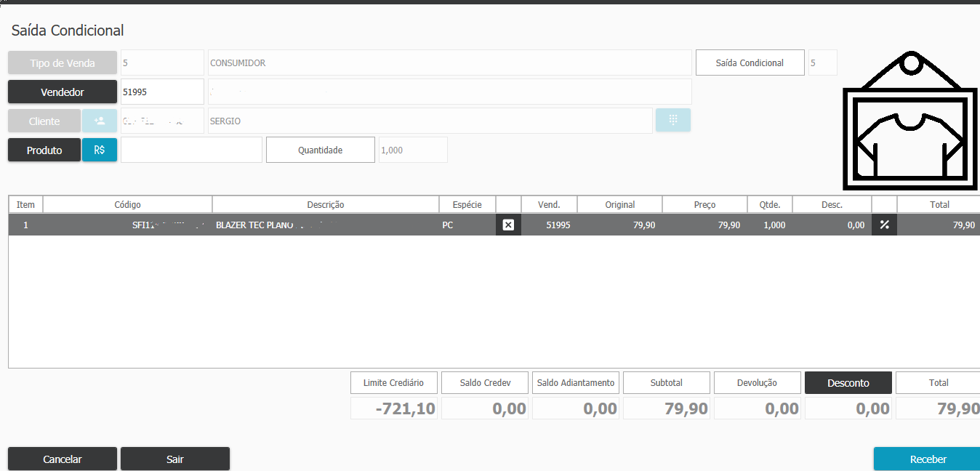Click the Quantidade button

[x=321, y=150]
